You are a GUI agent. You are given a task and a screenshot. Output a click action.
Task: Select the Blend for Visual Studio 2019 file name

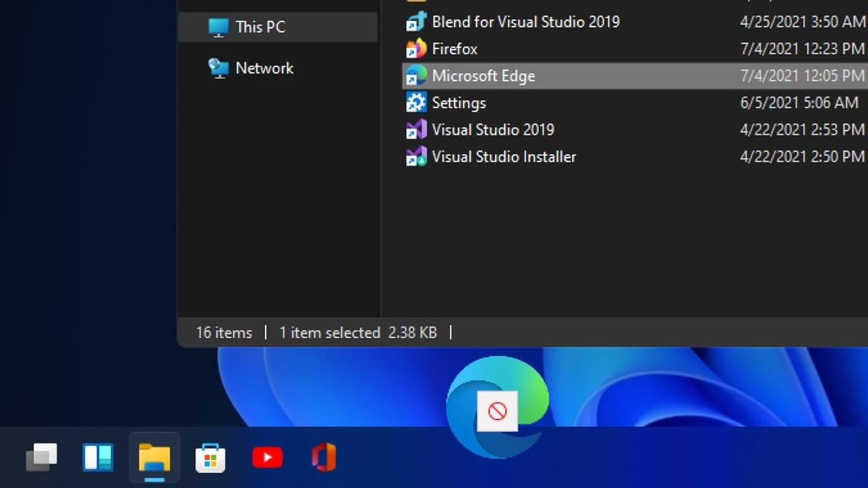(526, 22)
